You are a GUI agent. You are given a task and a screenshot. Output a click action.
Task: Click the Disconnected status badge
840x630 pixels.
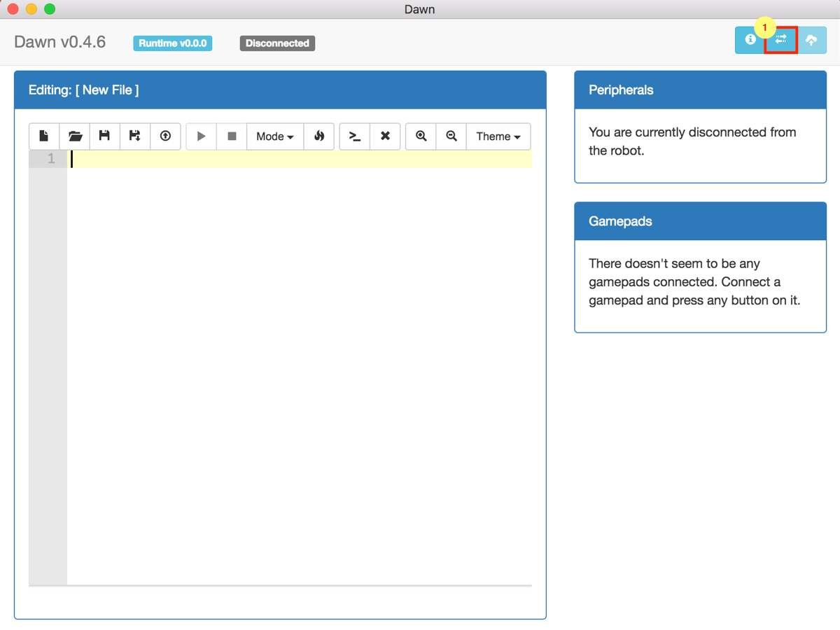tap(277, 43)
